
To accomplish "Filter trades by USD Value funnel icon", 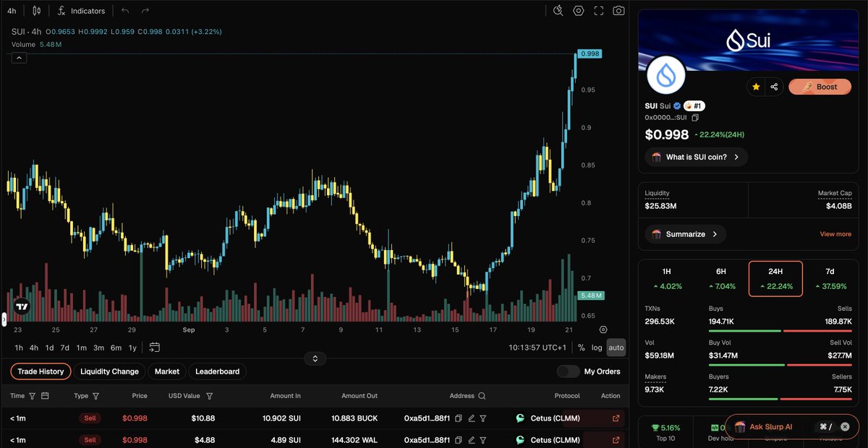I will pos(210,396).
